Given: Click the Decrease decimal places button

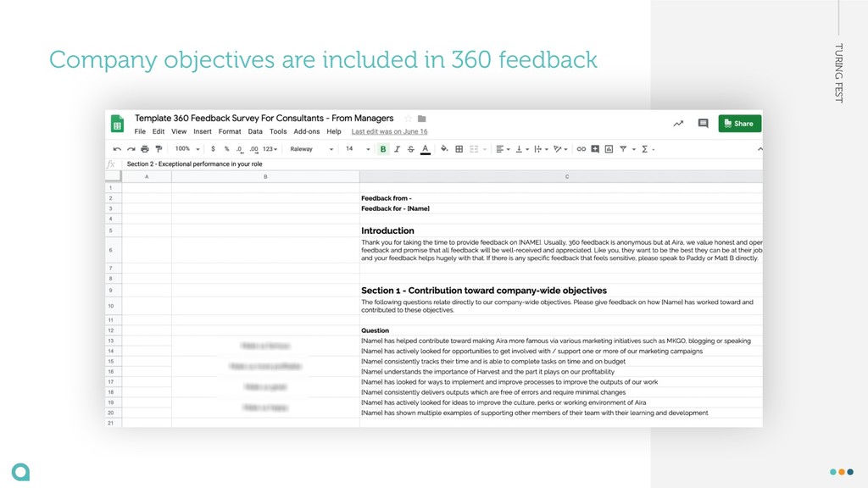Looking at the screenshot, I should click(240, 149).
